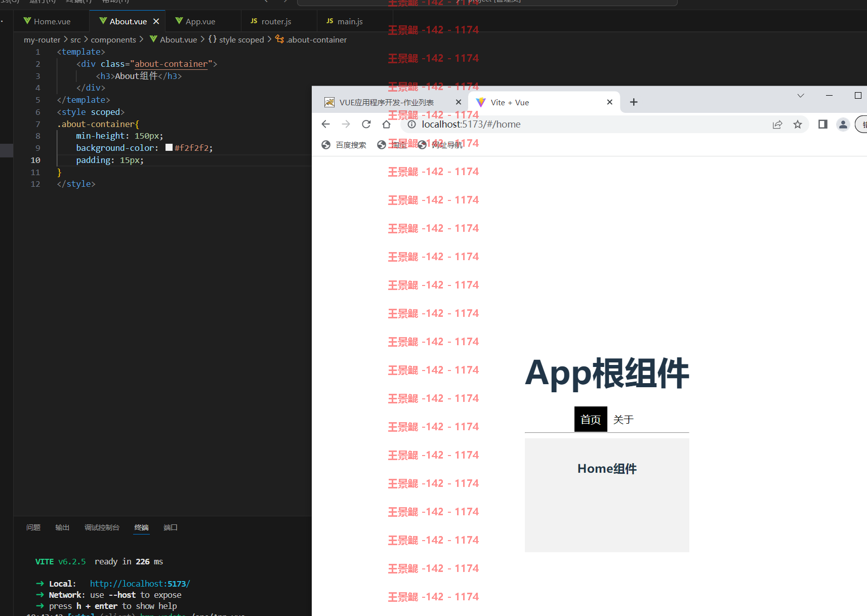Switch to the VUE应用程序开发-作业列表 browser tab
The width and height of the screenshot is (867, 616).
(x=387, y=102)
